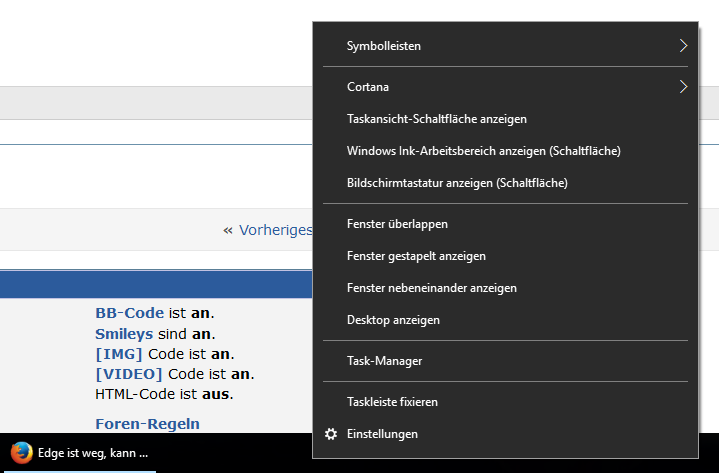
Task: Open the Cortana menu entry
Action: click(368, 87)
